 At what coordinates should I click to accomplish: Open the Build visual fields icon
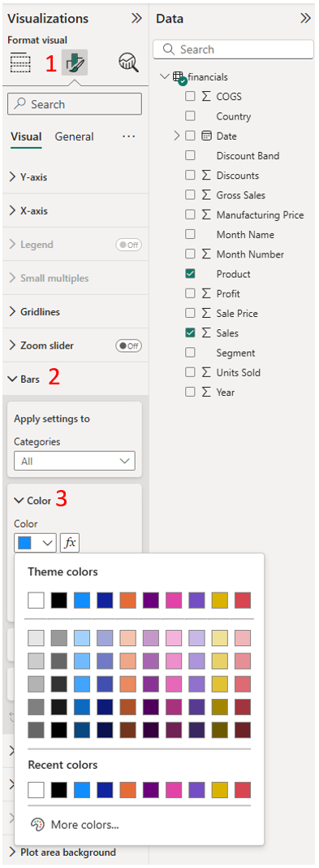pos(20,63)
